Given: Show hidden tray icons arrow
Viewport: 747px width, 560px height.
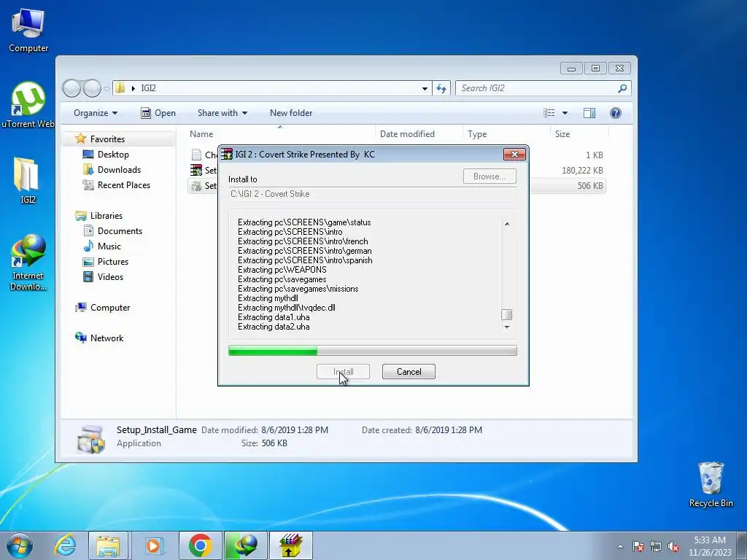Looking at the screenshot, I should [x=620, y=547].
